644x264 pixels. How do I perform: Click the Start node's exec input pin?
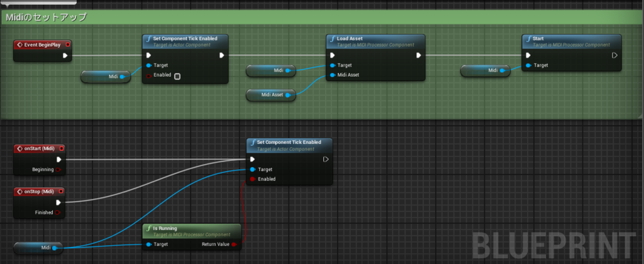pyautogui.click(x=528, y=55)
